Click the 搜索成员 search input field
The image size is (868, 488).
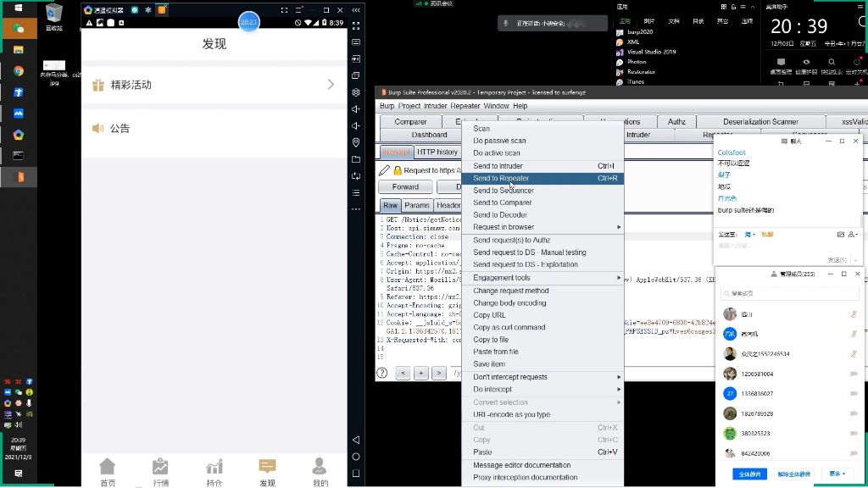(789, 293)
